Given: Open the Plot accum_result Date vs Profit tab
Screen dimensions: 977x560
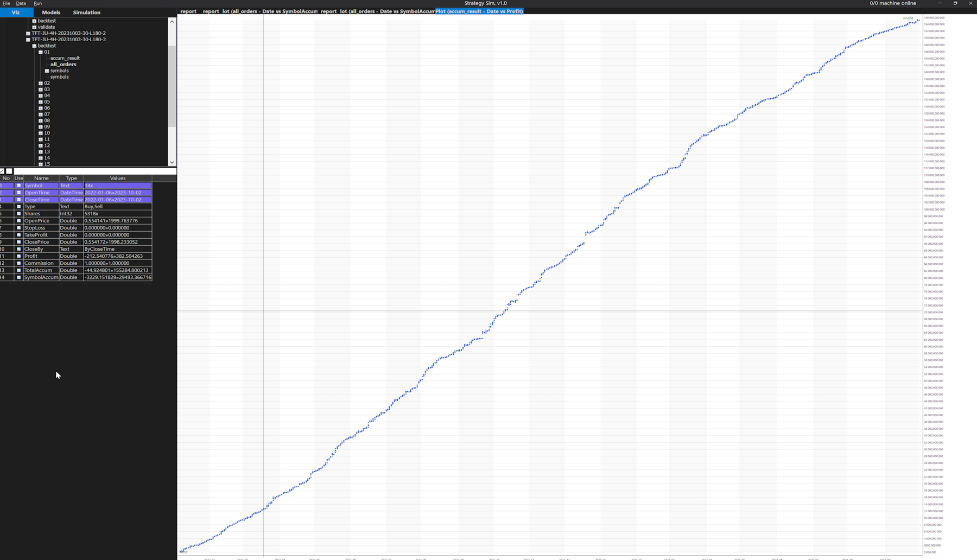Looking at the screenshot, I should pos(479,11).
